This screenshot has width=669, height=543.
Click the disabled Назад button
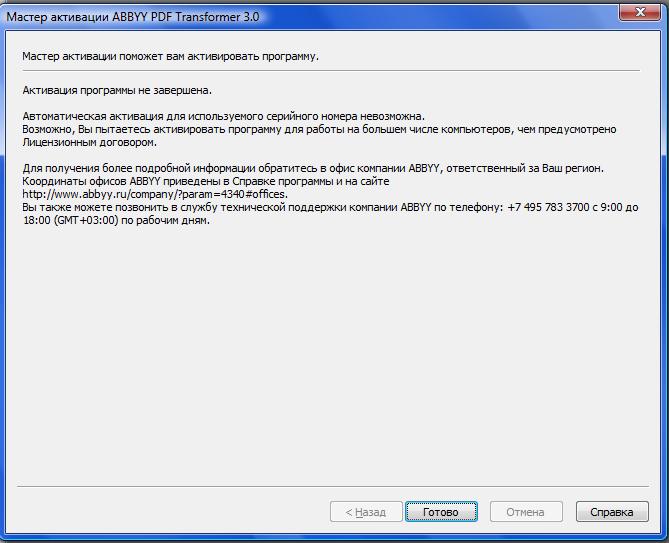(x=366, y=511)
